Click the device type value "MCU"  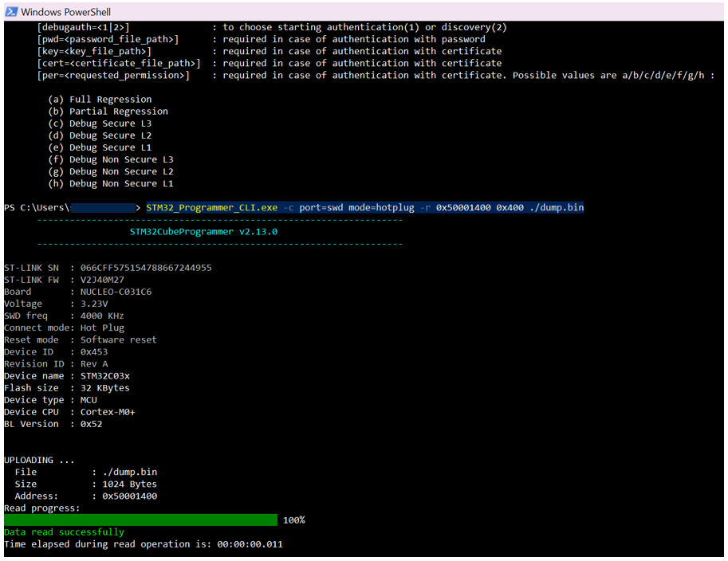coord(89,400)
